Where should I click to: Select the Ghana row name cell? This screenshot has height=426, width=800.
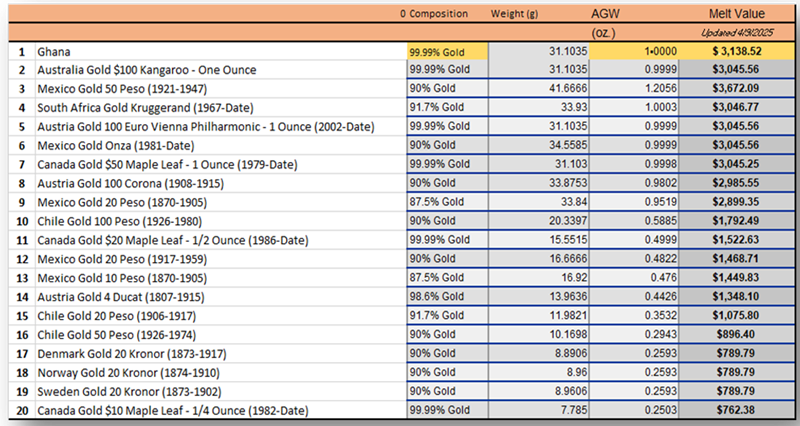click(221, 52)
